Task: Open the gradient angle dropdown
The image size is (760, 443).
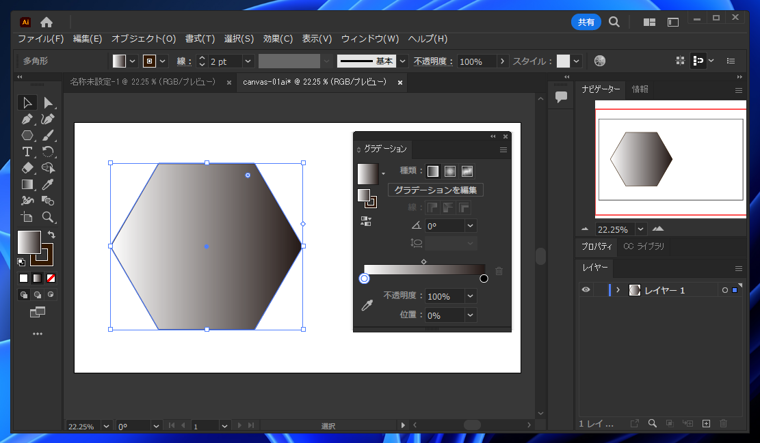Action: (469, 226)
